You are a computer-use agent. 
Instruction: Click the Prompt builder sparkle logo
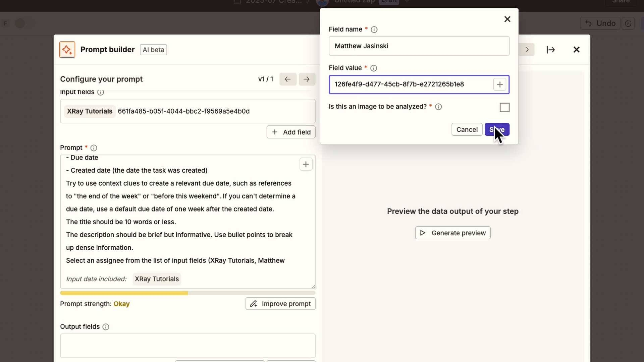point(67,49)
